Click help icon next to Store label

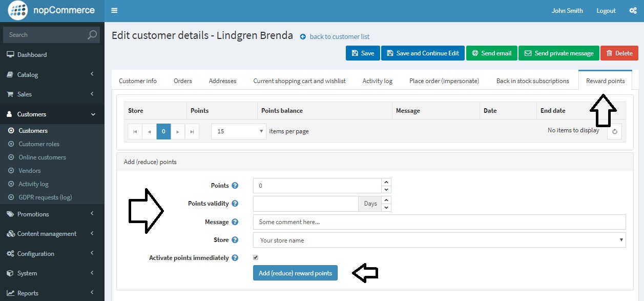(235, 240)
